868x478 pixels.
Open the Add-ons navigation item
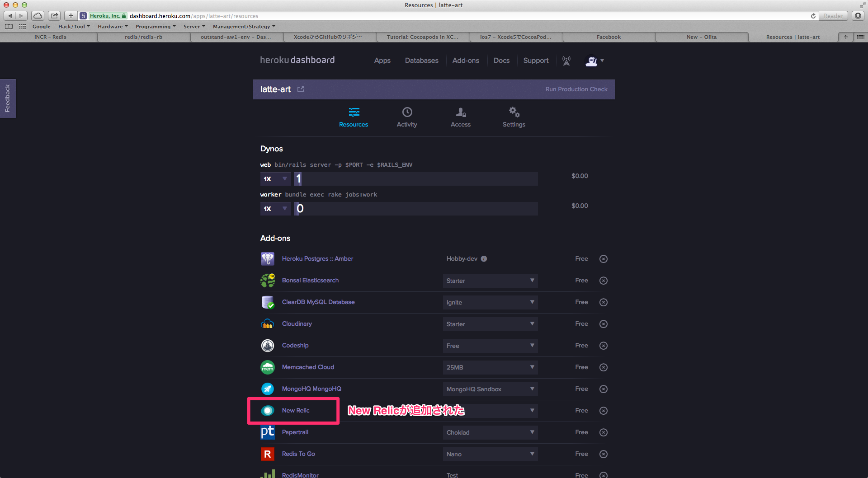[x=466, y=61]
